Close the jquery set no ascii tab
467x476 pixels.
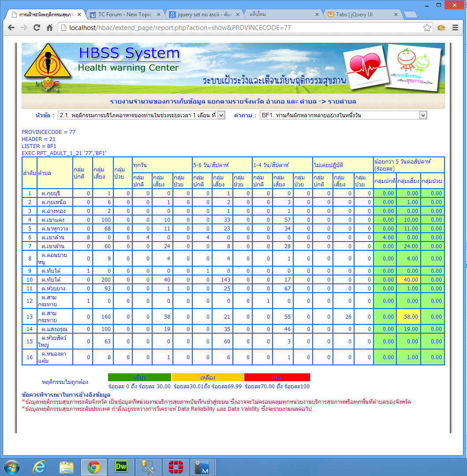(238, 15)
